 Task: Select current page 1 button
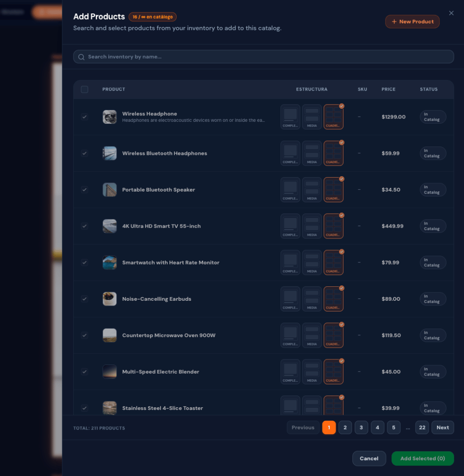(329, 428)
